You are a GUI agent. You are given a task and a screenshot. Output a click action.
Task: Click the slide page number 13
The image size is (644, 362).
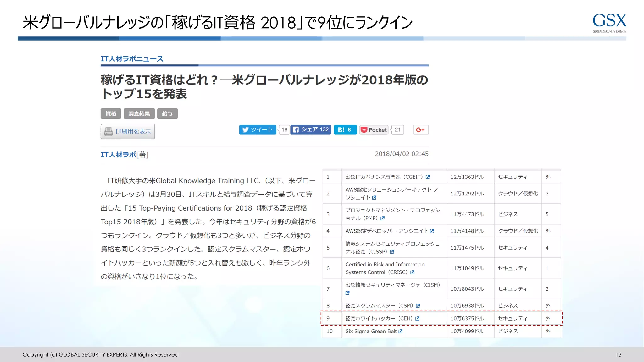click(x=619, y=354)
